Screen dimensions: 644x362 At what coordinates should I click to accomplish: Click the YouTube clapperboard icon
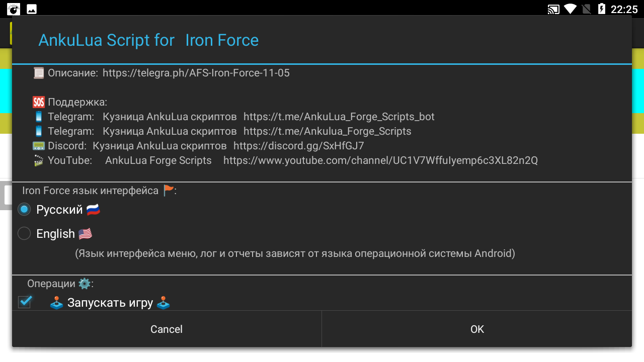[x=39, y=160]
